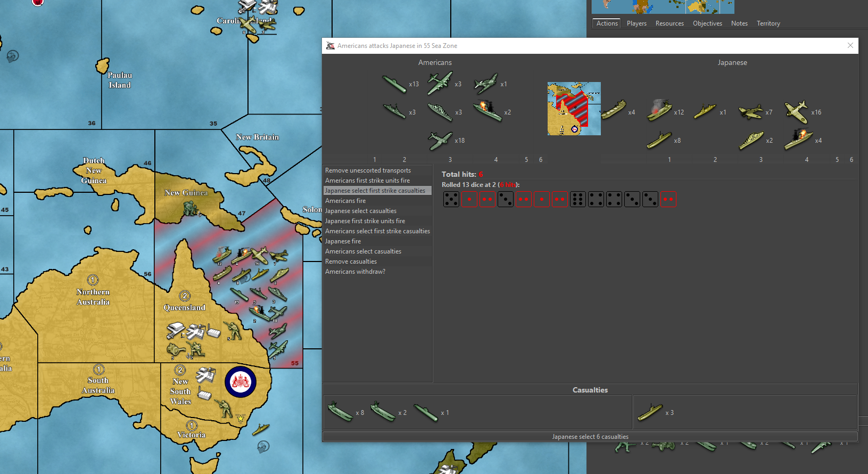Click the Japanese submarine x8 in the battle window
The image size is (868, 474).
click(659, 140)
